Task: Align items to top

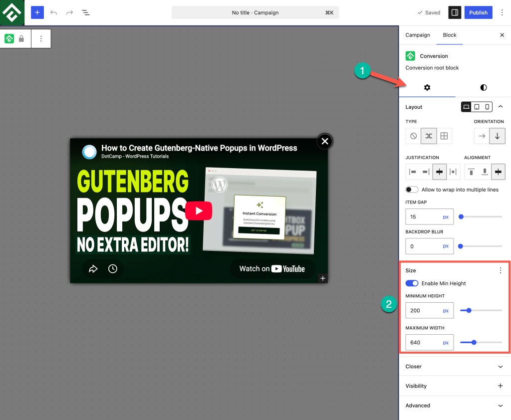Action: (471, 172)
